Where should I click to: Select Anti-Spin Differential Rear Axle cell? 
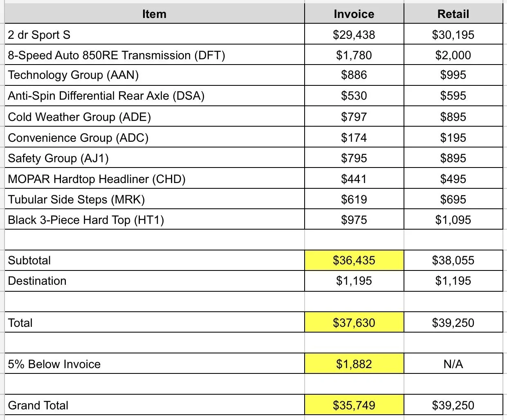tap(155, 96)
